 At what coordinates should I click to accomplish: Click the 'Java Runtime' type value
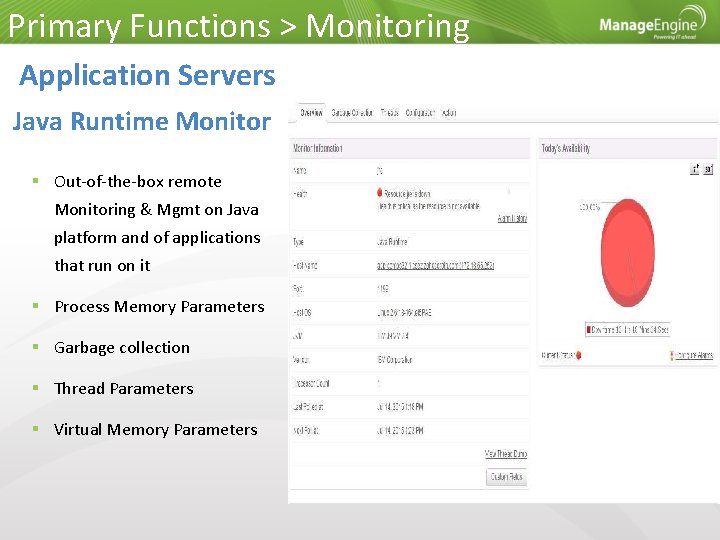coord(392,242)
